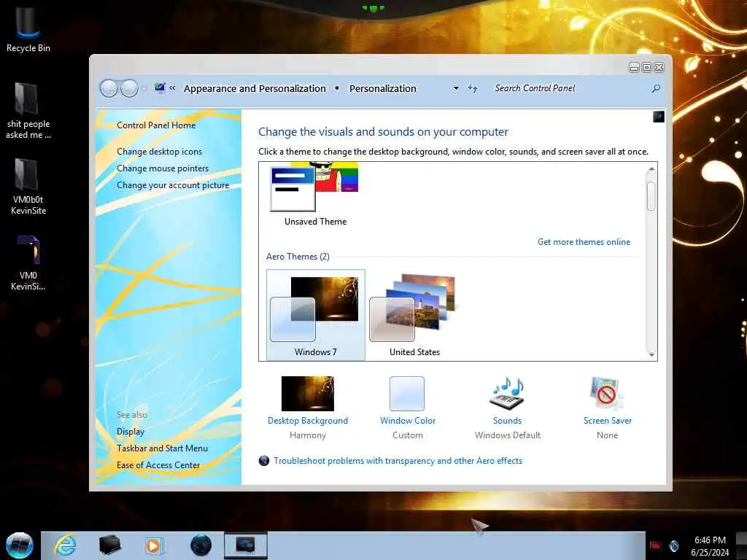Open Change desktop icons link
The width and height of the screenshot is (747, 560).
[159, 152]
